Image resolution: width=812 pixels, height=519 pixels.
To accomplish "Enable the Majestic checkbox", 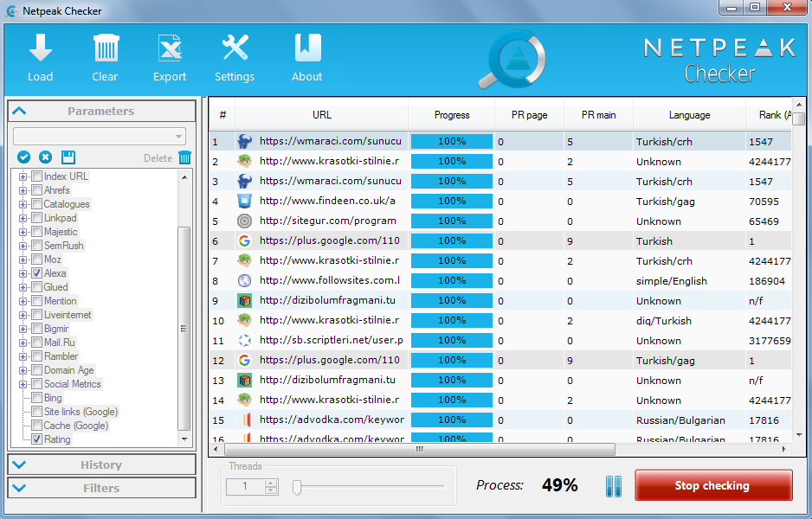I will point(36,231).
